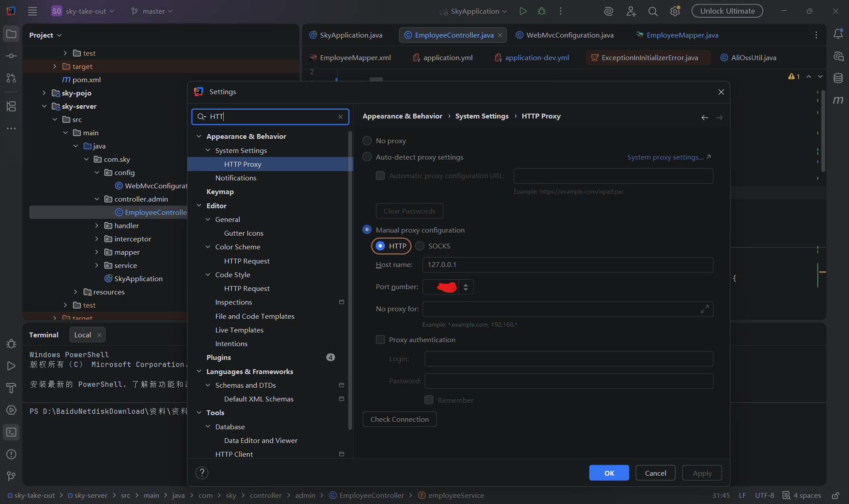The image size is (849, 504).
Task: Click the Host name input field
Action: point(567,264)
